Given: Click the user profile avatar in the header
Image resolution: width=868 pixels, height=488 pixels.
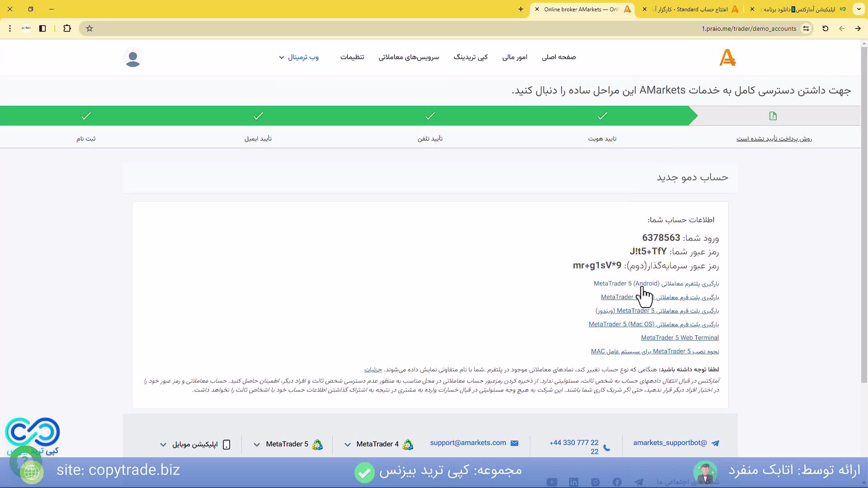Looking at the screenshot, I should (x=133, y=57).
